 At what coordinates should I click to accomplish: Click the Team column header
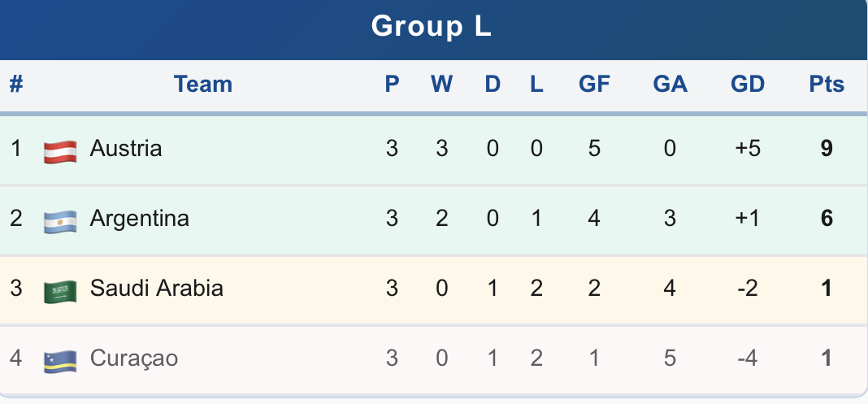(203, 84)
